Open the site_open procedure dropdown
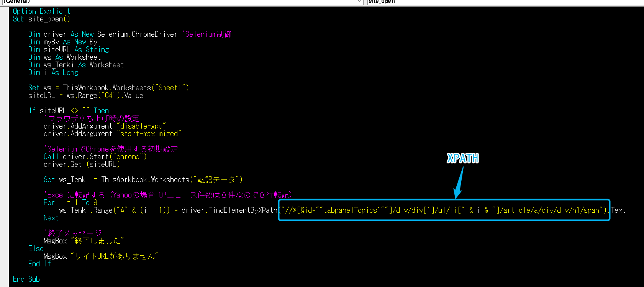 [x=506, y=2]
